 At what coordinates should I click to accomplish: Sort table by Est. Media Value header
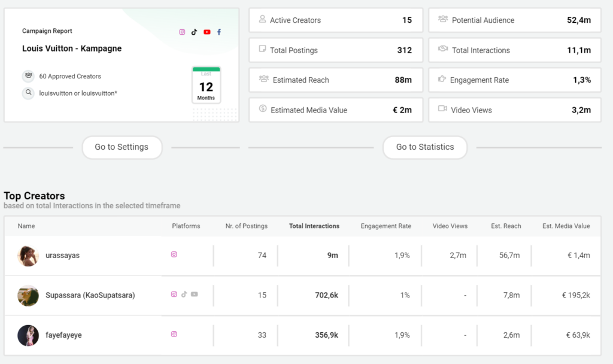pos(566,226)
